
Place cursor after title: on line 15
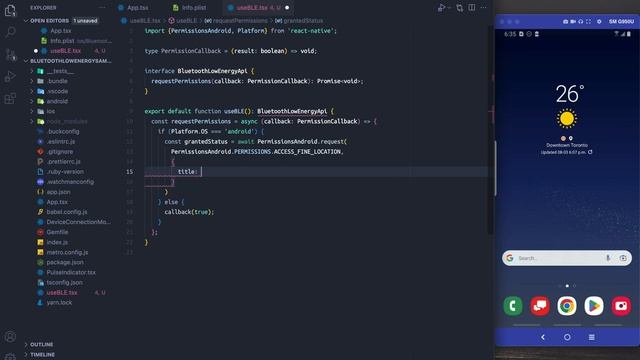point(202,172)
